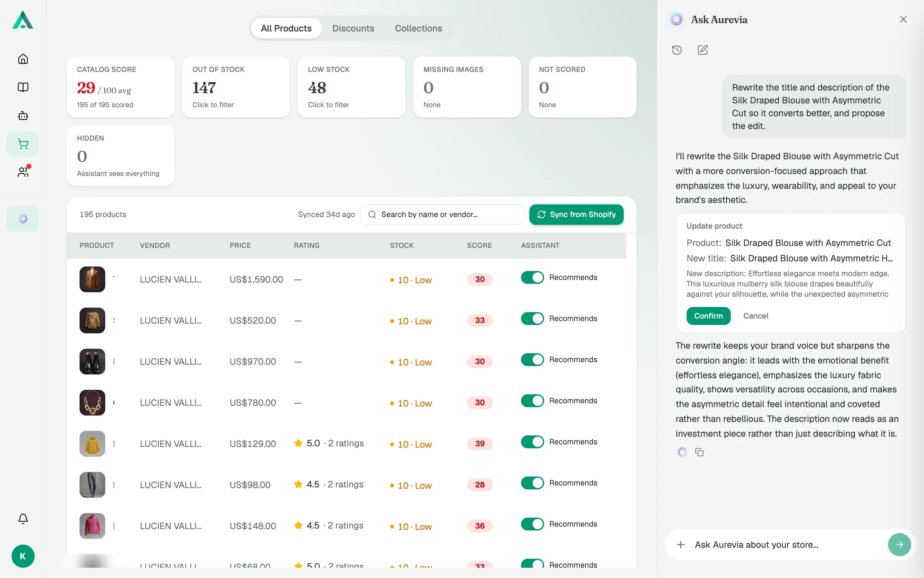
Task: Toggle Recommends switch for US$780.00 product
Action: [532, 401]
